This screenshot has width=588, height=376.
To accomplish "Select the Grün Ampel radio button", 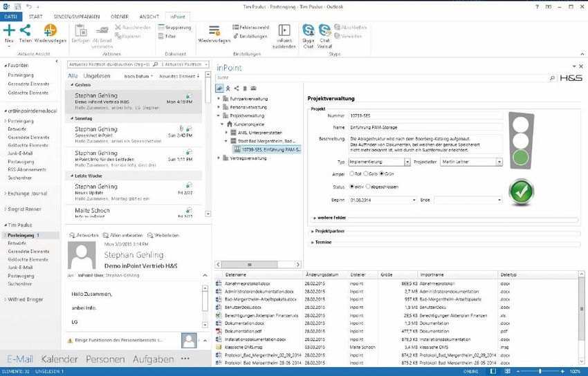I will [382, 173].
